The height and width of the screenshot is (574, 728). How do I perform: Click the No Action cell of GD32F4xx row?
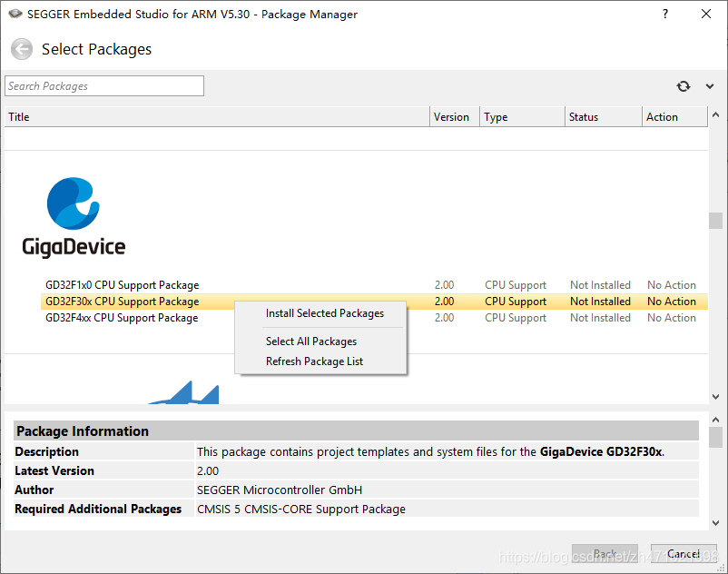click(x=672, y=318)
